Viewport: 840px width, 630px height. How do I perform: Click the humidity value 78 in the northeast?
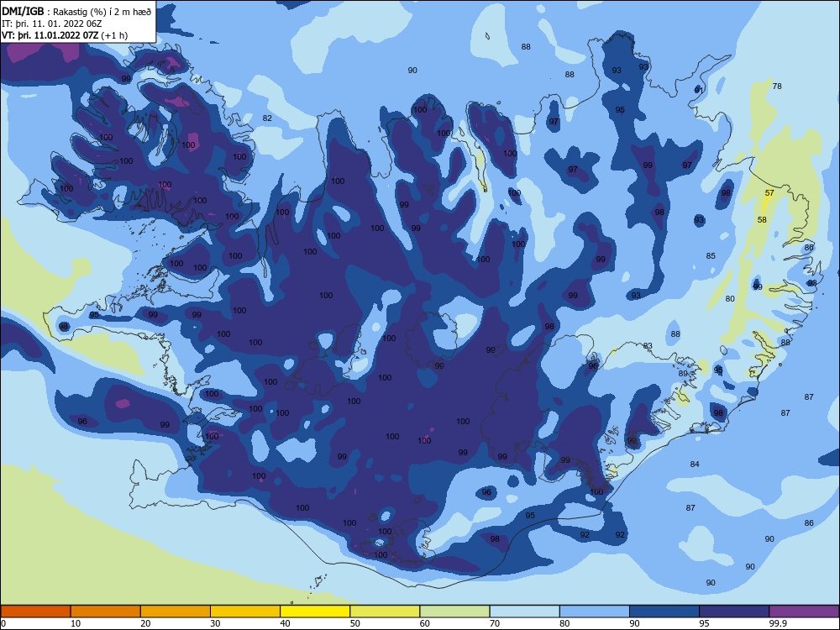tap(777, 86)
